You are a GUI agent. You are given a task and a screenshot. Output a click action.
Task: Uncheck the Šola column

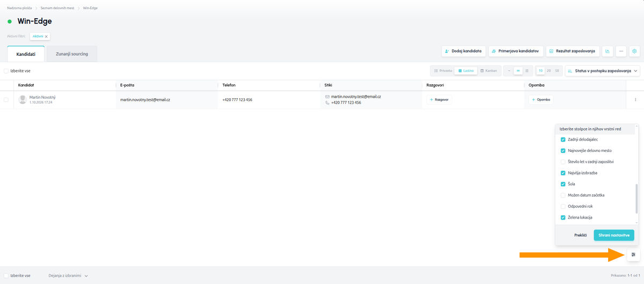click(x=563, y=184)
